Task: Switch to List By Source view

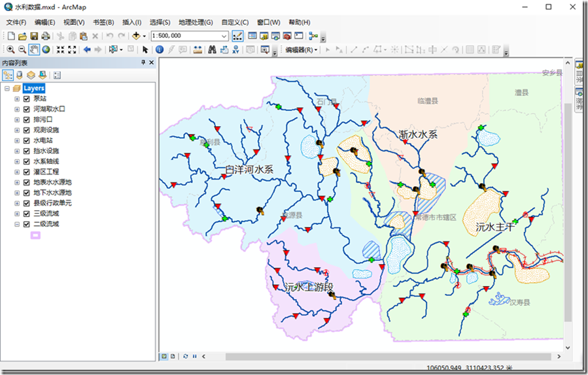Action: point(19,75)
